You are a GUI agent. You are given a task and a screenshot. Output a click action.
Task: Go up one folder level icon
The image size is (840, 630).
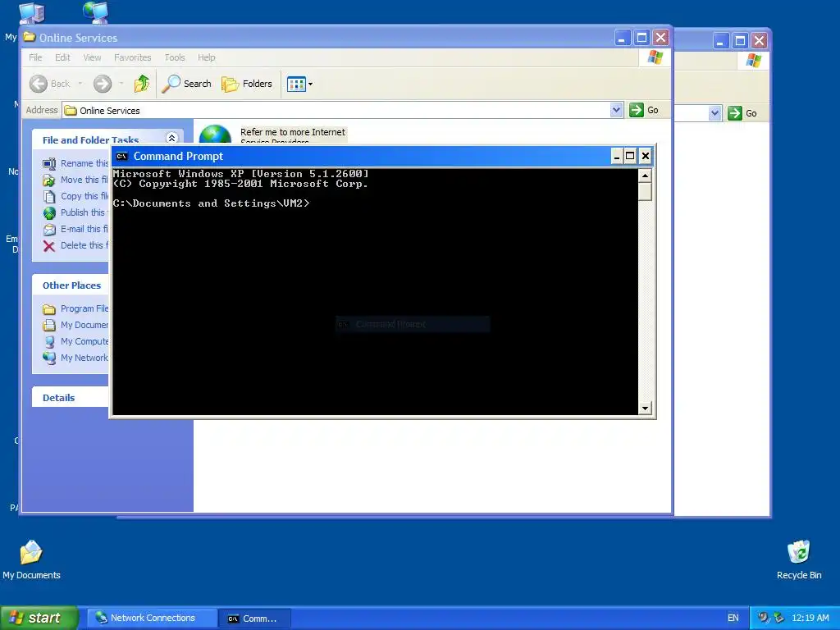142,84
